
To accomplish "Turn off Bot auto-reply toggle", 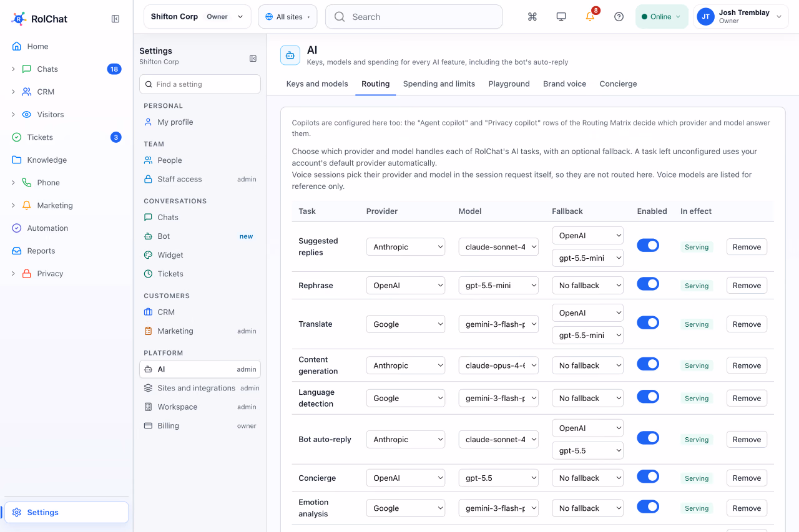I will [x=648, y=438].
